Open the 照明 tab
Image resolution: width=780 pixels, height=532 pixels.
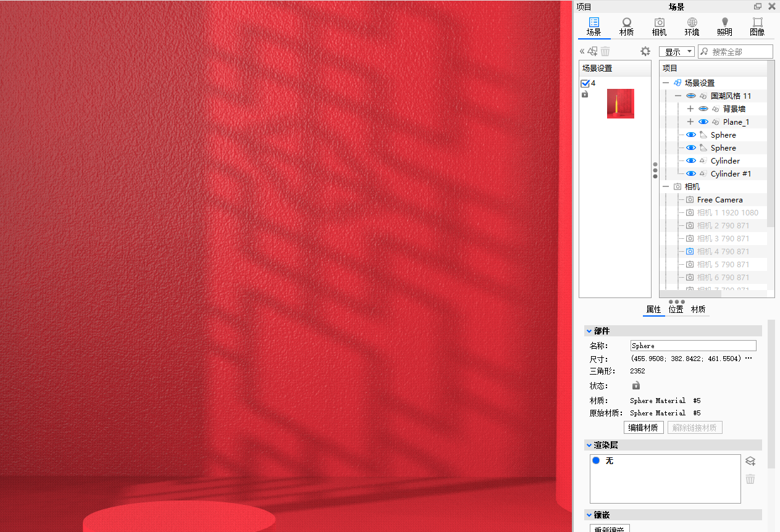(725, 27)
